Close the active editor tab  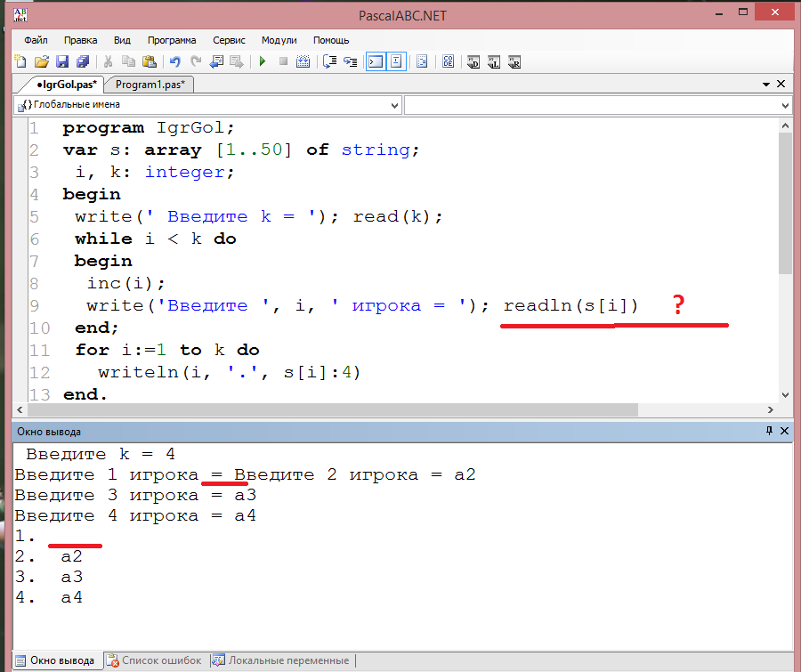pyautogui.click(x=781, y=84)
